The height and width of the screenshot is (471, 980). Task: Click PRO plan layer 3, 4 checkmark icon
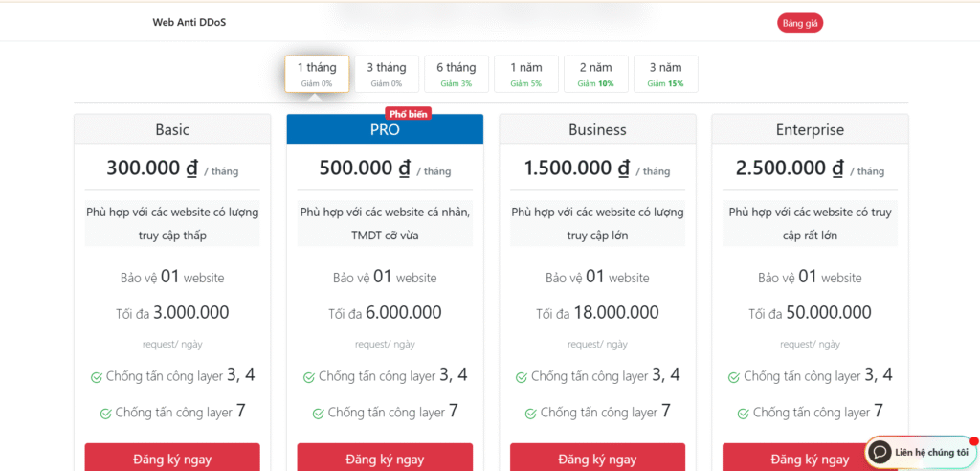[x=308, y=377]
